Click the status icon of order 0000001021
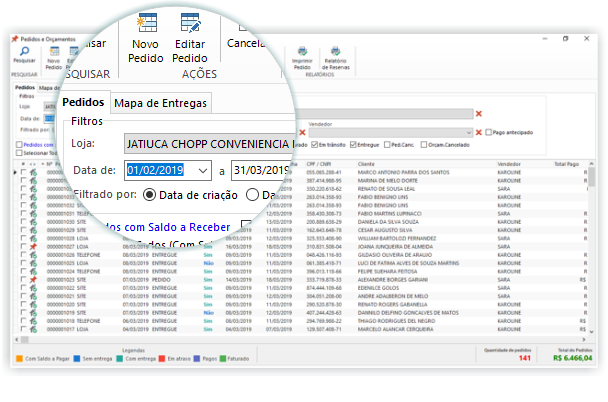The image size is (608, 402). (33, 296)
